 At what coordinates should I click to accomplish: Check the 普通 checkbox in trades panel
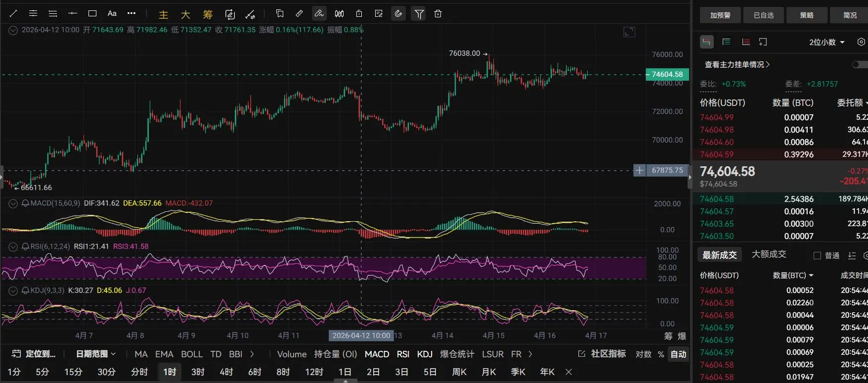pyautogui.click(x=817, y=255)
